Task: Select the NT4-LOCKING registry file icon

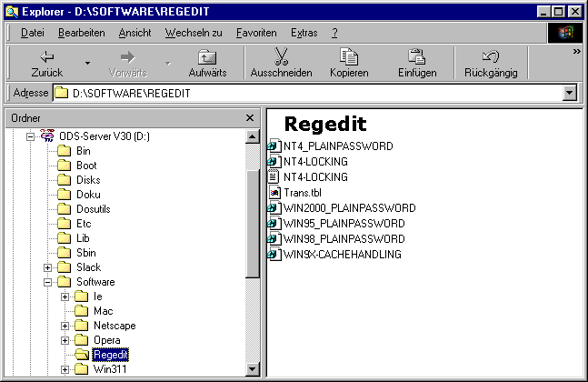Action: 274,161
